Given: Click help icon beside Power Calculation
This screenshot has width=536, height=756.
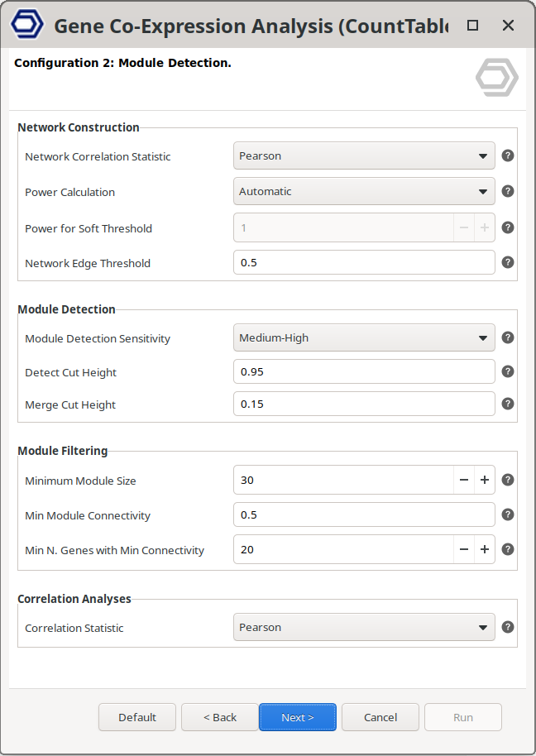Looking at the screenshot, I should 508,191.
